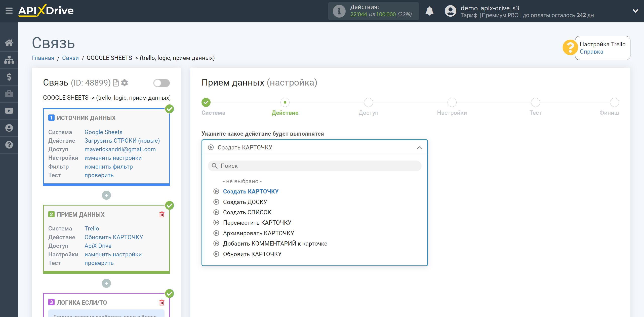Select Архивировать КАРТОЧКУ option
The image size is (644, 317).
258,233
